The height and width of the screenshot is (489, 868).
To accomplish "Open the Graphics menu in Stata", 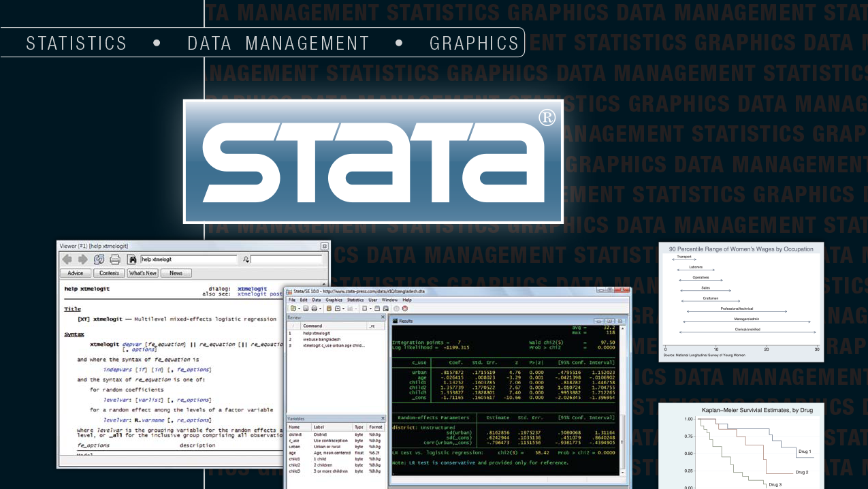I will [334, 300].
